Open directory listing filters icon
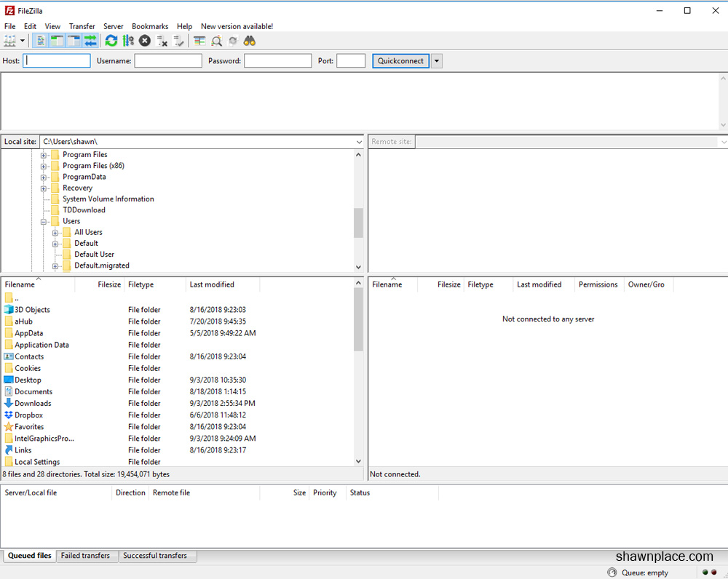 199,41
